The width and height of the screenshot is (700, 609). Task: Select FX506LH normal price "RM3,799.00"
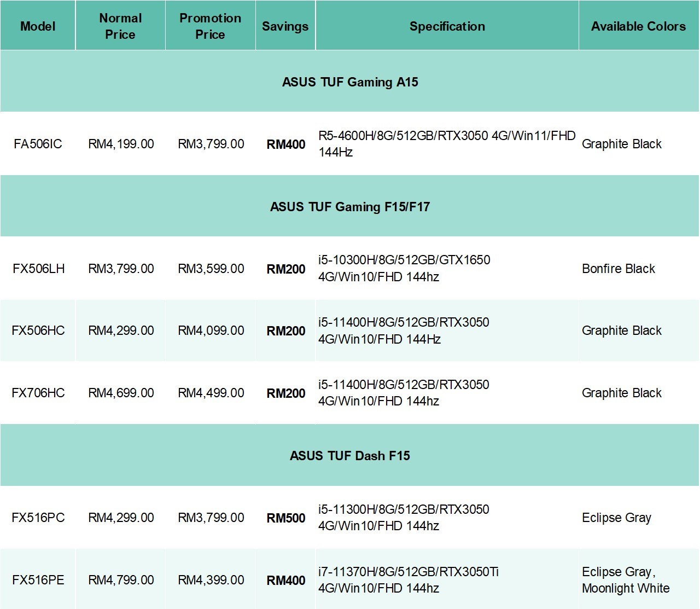pos(121,269)
